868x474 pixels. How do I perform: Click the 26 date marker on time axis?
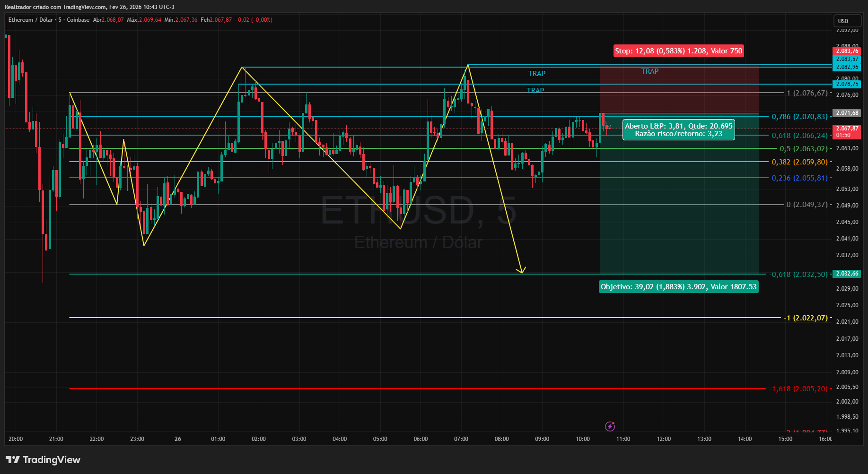178,439
